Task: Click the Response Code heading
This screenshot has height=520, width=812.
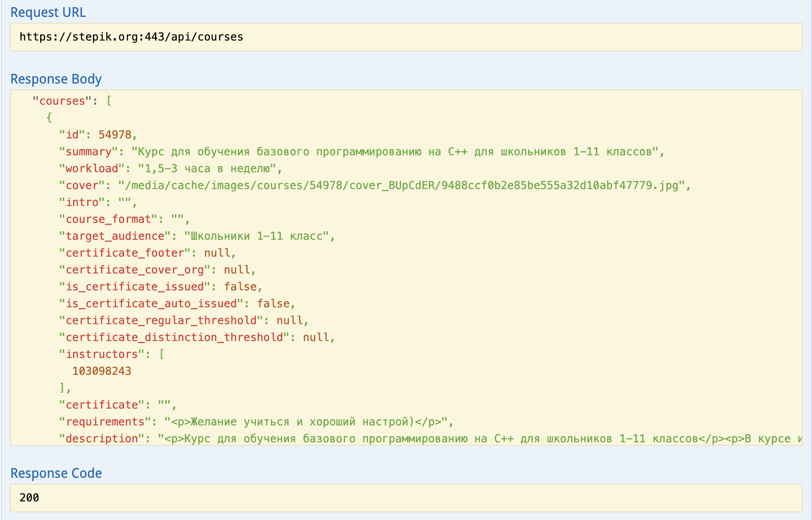Action: point(56,474)
